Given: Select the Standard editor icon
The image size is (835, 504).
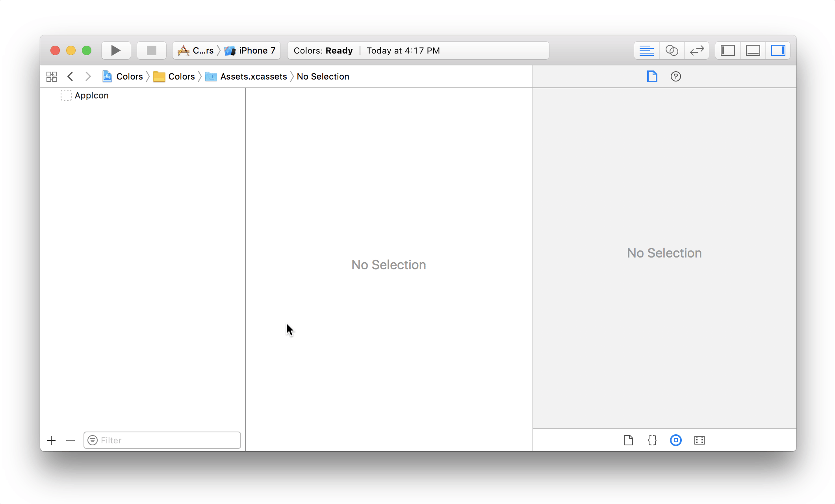Looking at the screenshot, I should (646, 50).
